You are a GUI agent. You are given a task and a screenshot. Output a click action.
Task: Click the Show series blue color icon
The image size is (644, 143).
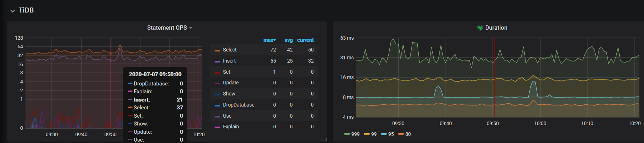click(217, 94)
